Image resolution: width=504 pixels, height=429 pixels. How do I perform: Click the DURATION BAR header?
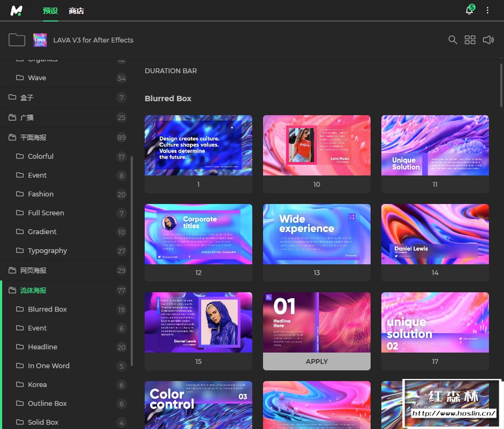pos(171,71)
